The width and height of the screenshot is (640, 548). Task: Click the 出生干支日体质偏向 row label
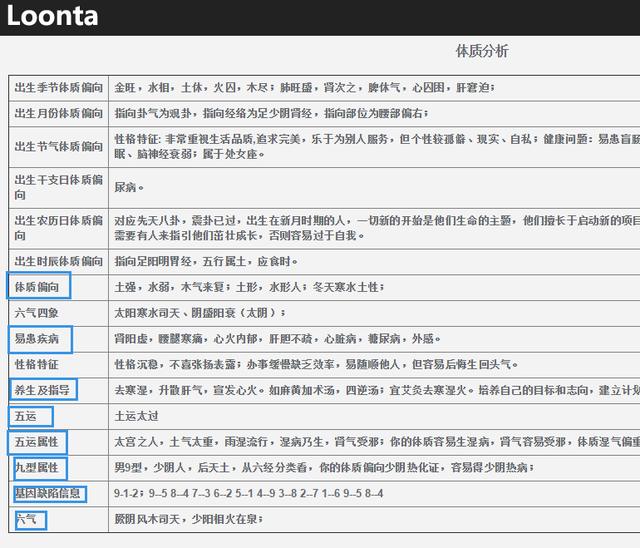[x=58, y=187]
